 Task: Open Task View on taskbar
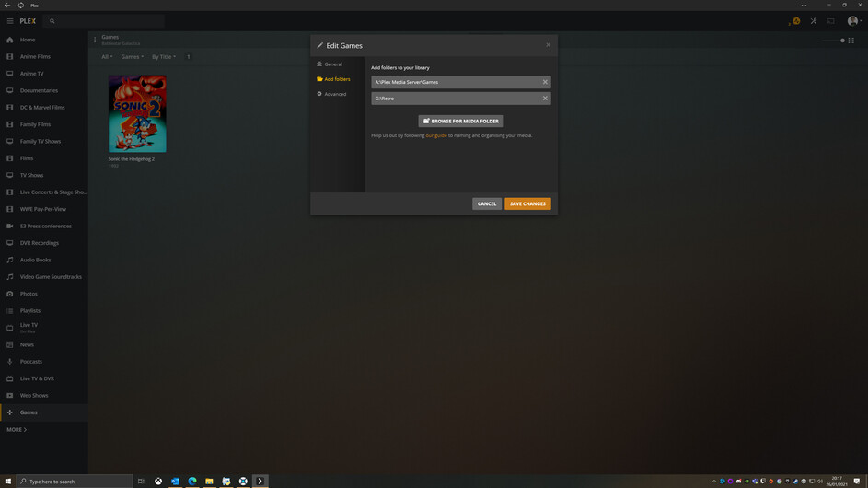point(141,482)
